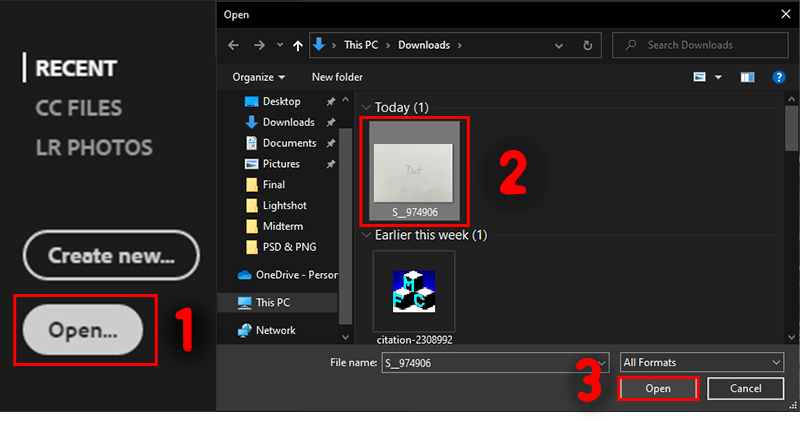Open the help icon
Viewport: 800px width, 421px height.
(x=779, y=77)
